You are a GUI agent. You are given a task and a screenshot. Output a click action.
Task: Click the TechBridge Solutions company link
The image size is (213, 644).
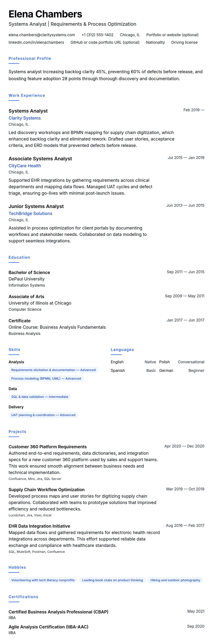click(x=30, y=214)
